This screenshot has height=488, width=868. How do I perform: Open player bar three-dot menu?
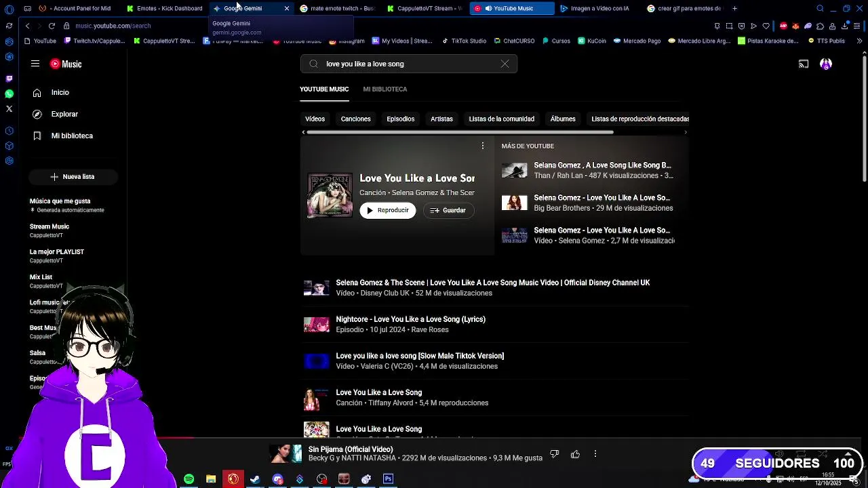(x=595, y=454)
